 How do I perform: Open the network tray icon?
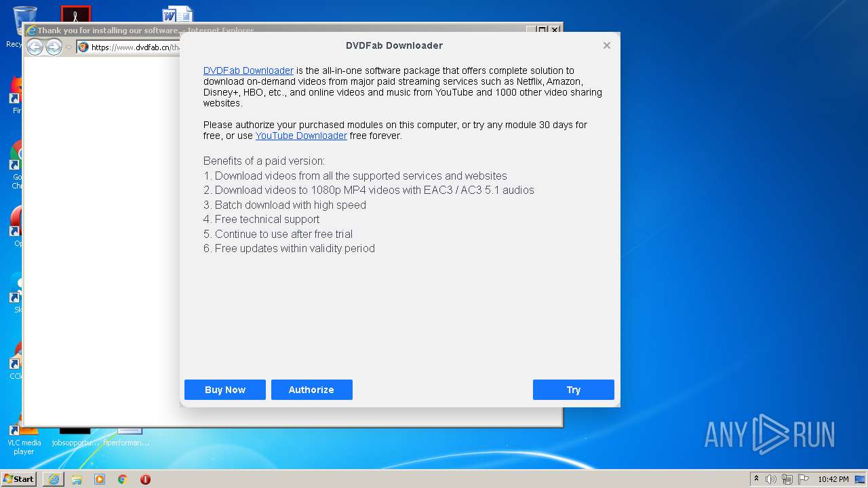pyautogui.click(x=787, y=479)
